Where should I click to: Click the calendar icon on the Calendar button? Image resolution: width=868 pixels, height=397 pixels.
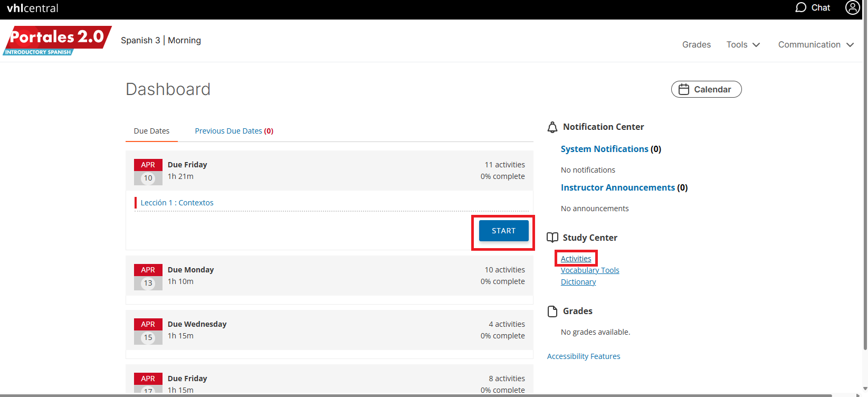[x=684, y=89]
